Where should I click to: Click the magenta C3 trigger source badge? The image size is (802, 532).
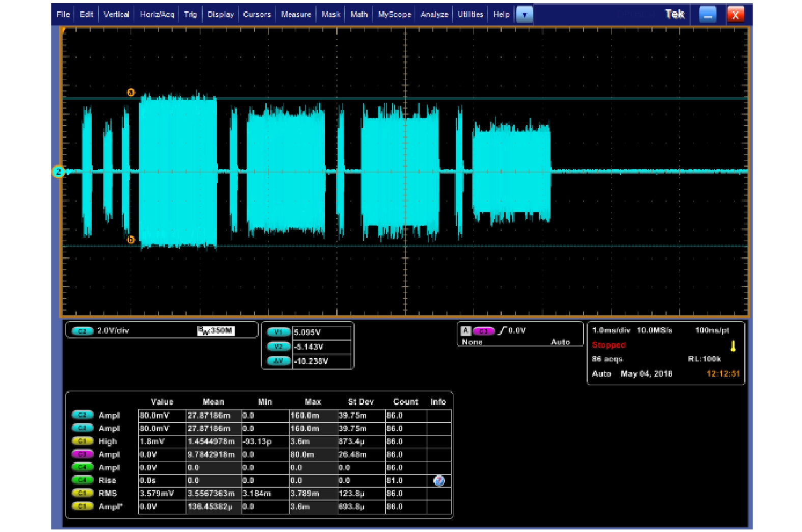[x=483, y=331]
